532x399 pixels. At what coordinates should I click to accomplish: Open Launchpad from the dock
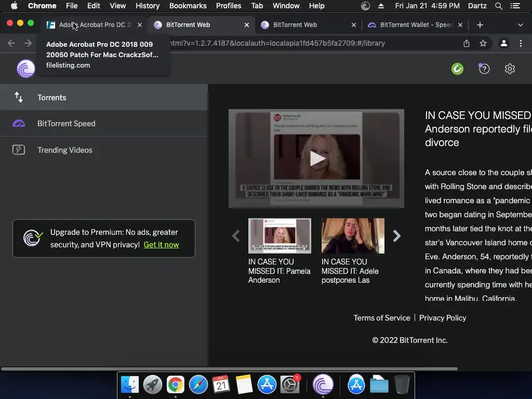[x=152, y=385]
